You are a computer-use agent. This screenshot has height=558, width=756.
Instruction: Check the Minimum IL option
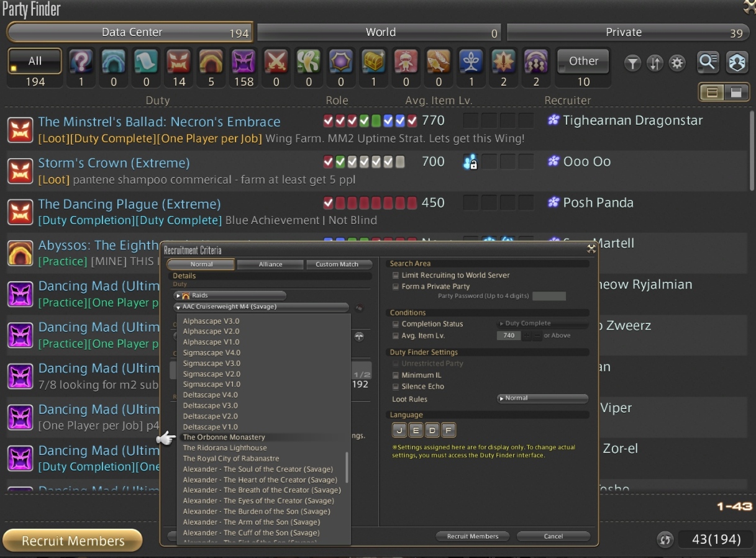[x=396, y=375]
